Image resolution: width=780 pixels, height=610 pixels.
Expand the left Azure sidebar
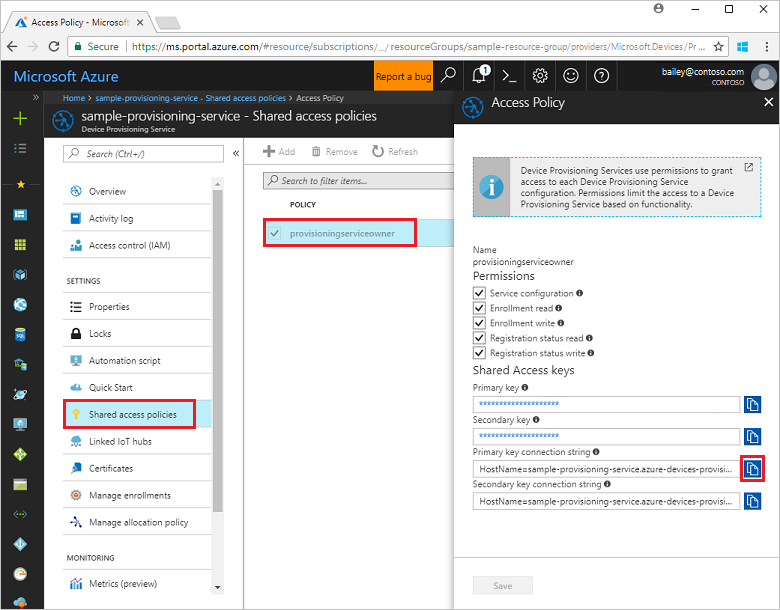click(x=36, y=97)
